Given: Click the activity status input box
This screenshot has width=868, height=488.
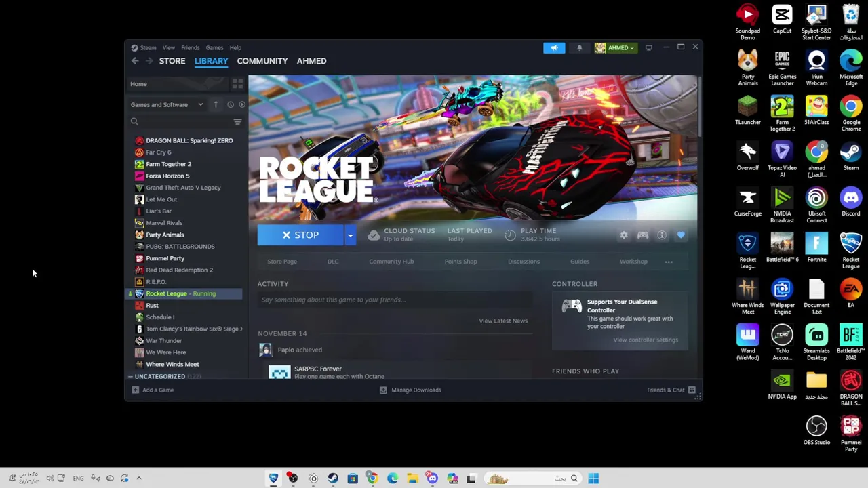Looking at the screenshot, I should 394,300.
